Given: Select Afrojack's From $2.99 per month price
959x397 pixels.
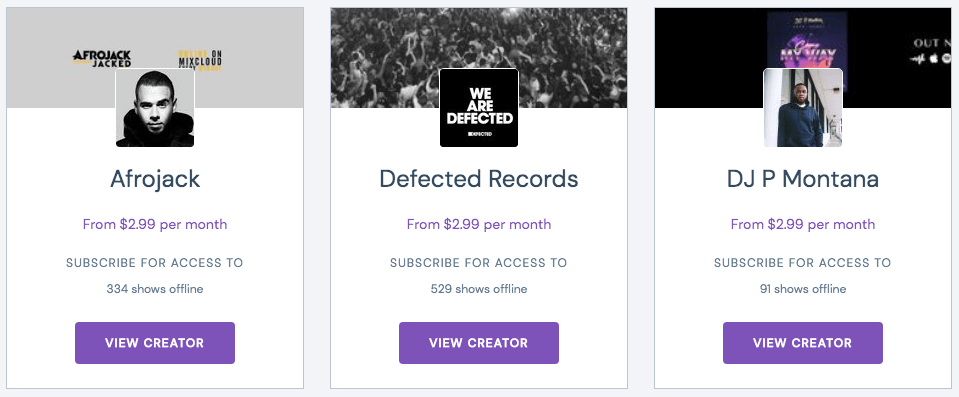Looking at the screenshot, I should 155,224.
